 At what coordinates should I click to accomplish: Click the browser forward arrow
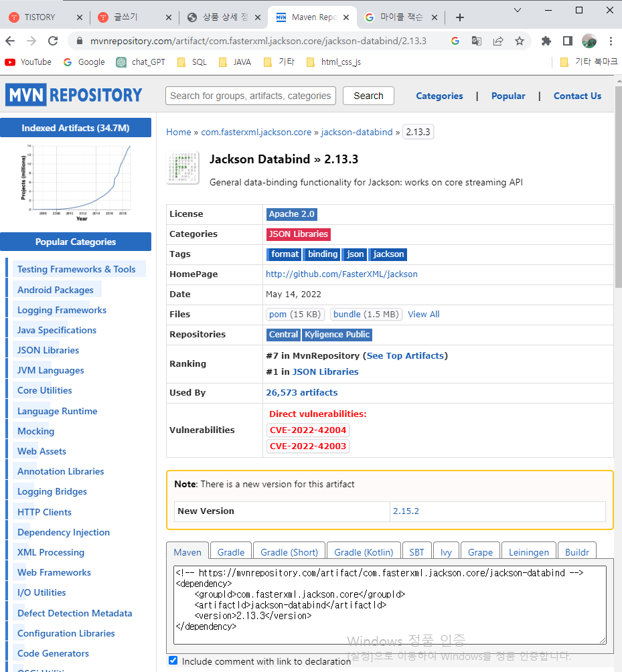(x=31, y=41)
